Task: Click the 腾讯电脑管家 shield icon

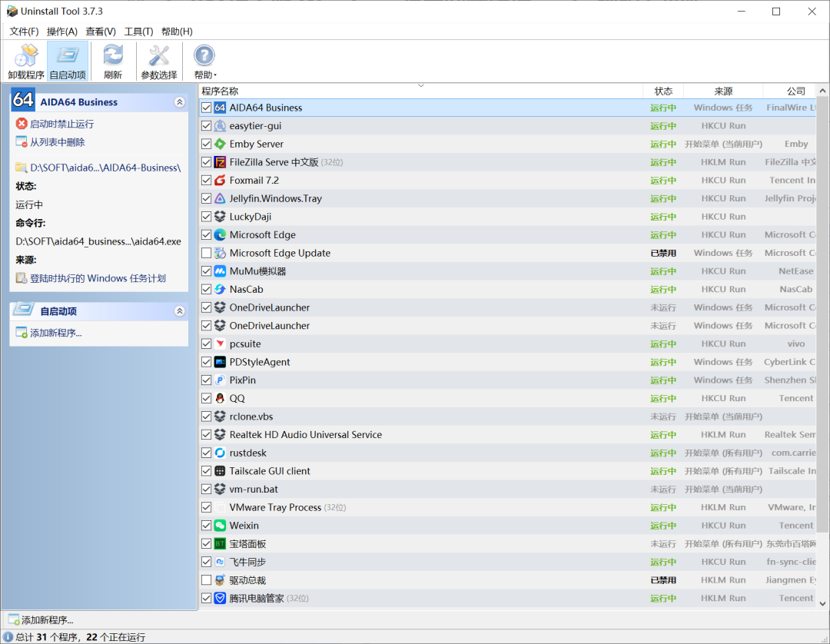Action: click(x=220, y=599)
